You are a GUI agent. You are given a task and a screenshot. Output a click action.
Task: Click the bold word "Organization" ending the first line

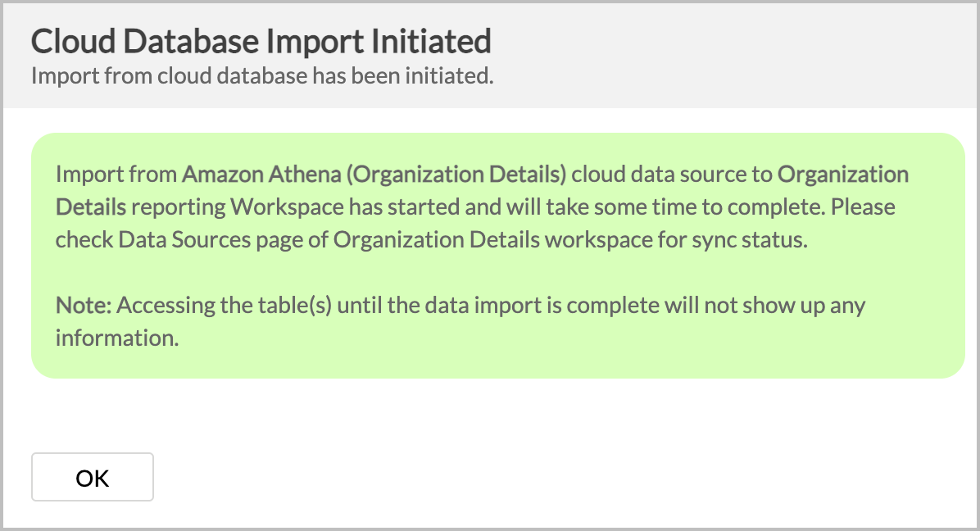pyautogui.click(x=843, y=175)
